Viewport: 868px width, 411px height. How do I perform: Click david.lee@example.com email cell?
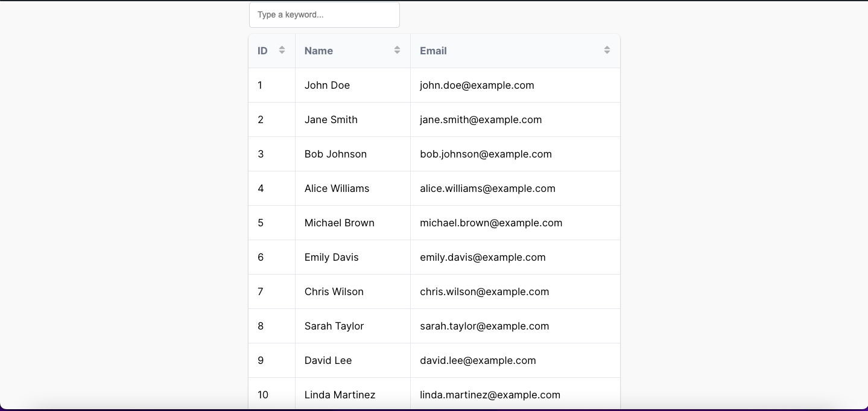pos(515,360)
